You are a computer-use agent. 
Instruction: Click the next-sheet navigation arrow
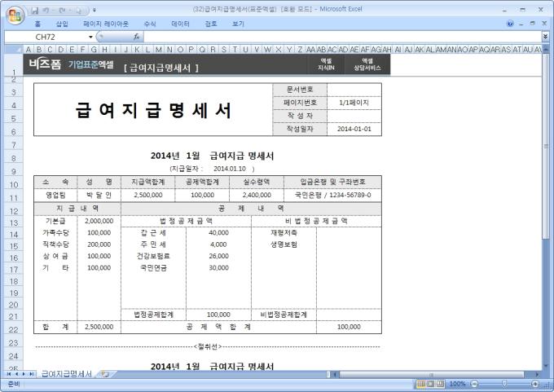point(24,374)
